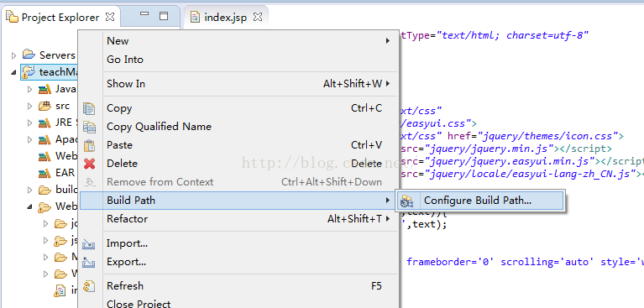Screen dimensions: 644x308
Task: Click the "jquery/jquery.min.js" string in code
Action: (490, 149)
